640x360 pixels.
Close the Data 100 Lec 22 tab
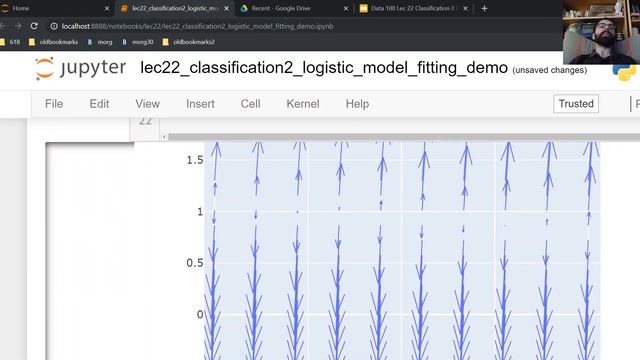pyautogui.click(x=465, y=8)
